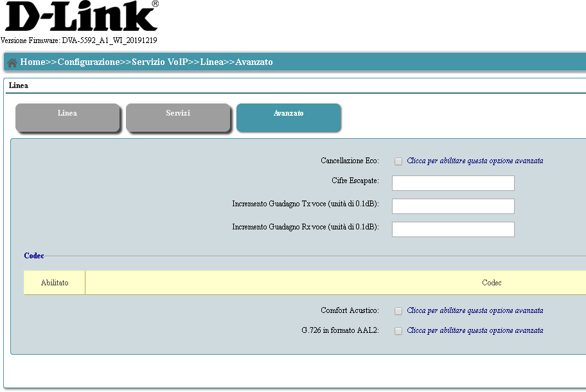This screenshot has height=392, width=586.
Task: Click the 'Incremento Guadagno Tx voce' label
Action: [306, 204]
